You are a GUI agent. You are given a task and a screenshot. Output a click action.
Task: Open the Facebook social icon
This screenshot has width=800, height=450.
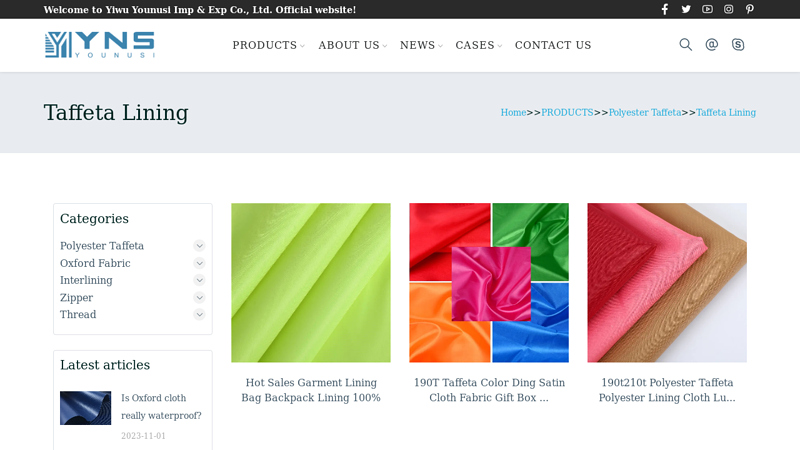(x=664, y=9)
